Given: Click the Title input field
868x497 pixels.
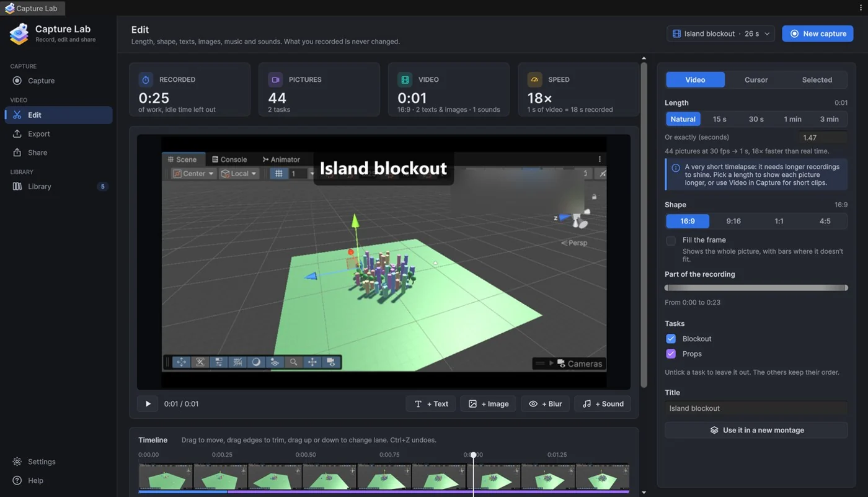Looking at the screenshot, I should (756, 408).
